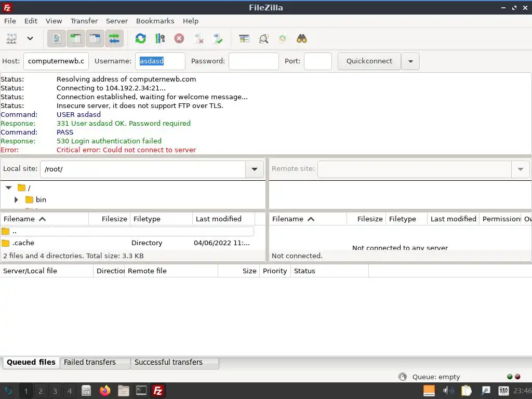The image size is (532, 399).
Task: Reconnect to the last used server
Action: click(x=218, y=38)
